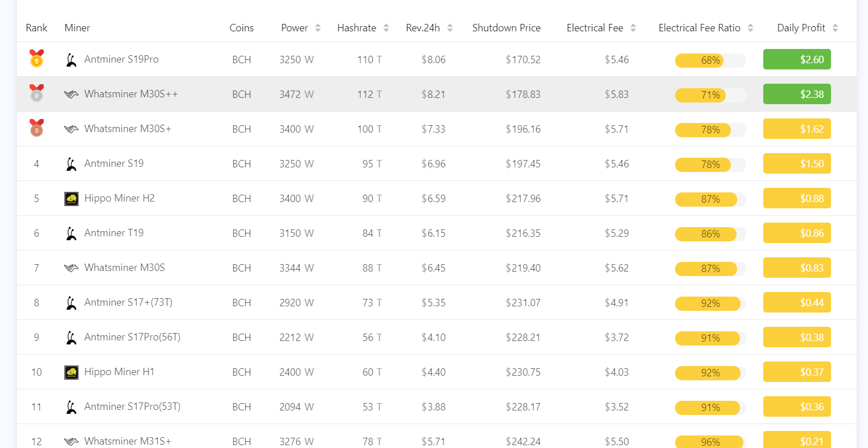Click the bronze medal rank 3 icon

(36, 128)
